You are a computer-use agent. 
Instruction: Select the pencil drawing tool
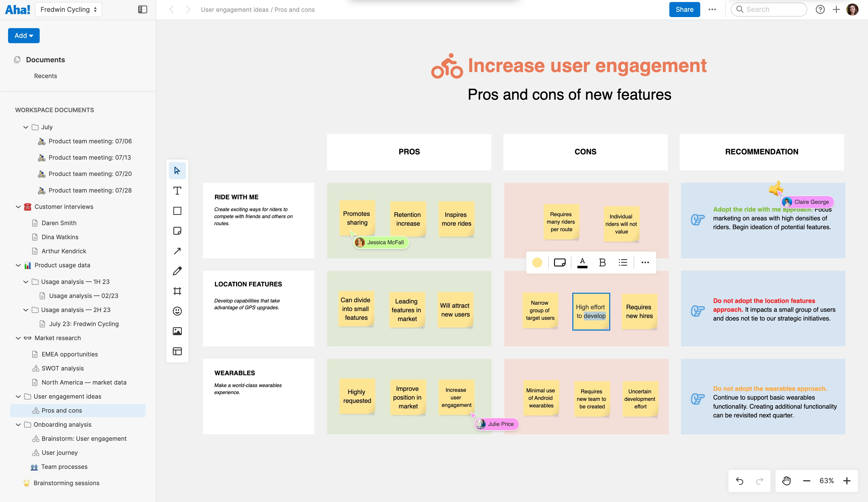tap(177, 271)
